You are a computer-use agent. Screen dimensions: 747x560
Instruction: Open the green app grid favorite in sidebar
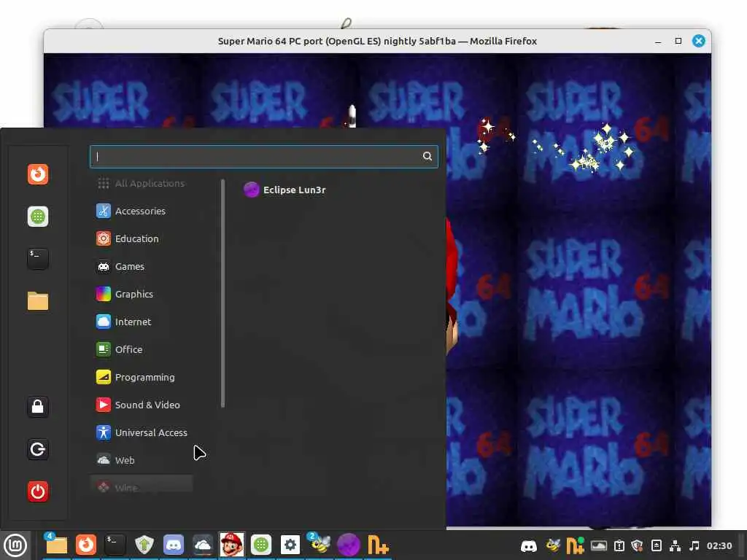point(38,217)
